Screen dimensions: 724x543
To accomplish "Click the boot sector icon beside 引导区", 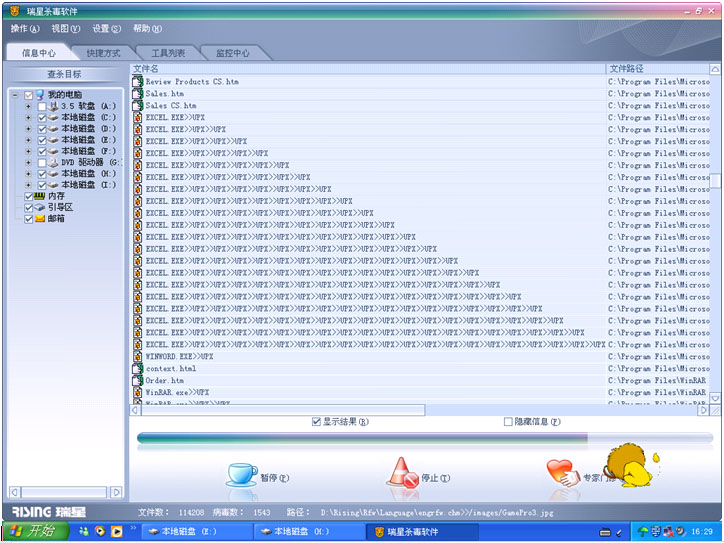I will tap(40, 207).
